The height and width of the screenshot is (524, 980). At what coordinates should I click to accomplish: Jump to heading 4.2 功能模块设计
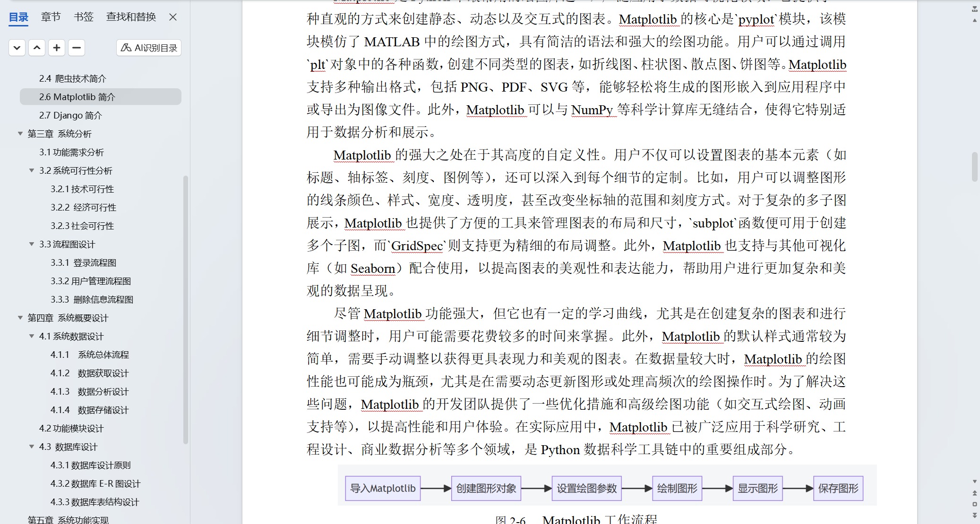71,428
